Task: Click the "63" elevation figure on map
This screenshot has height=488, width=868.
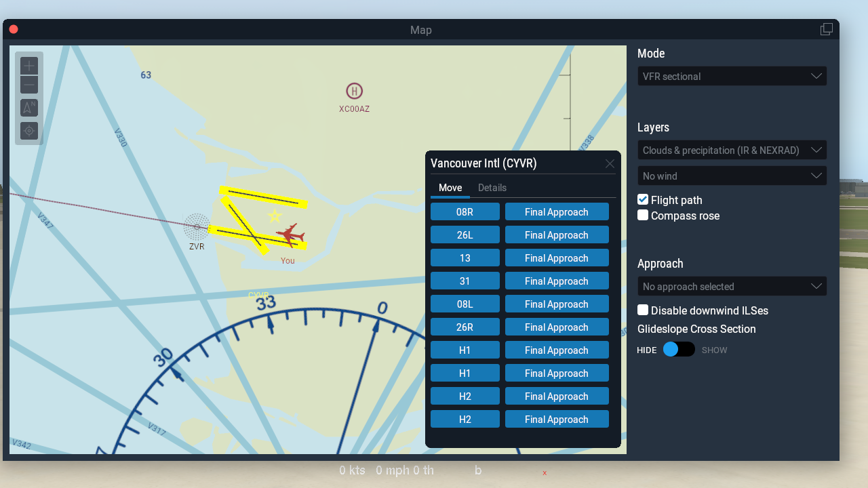Action: click(146, 75)
